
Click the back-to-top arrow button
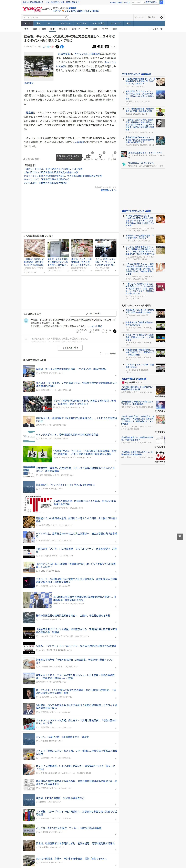click(180, 537)
